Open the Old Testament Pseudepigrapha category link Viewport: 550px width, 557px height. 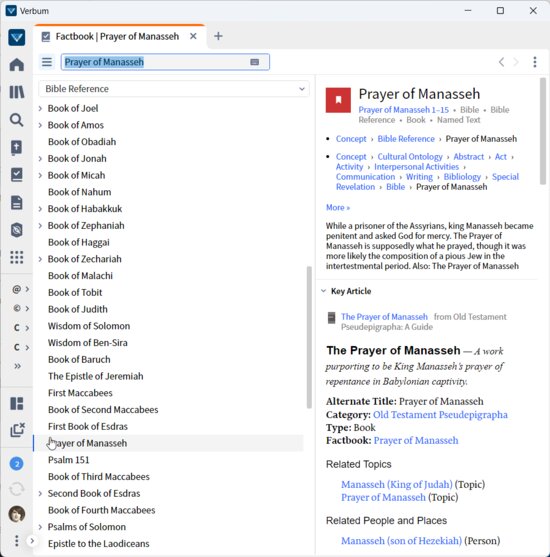[440, 415]
